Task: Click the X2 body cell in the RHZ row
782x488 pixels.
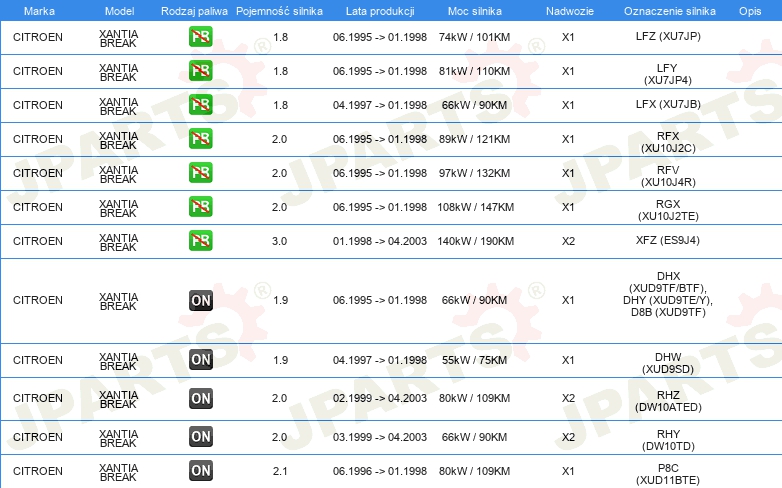Action: coord(568,398)
